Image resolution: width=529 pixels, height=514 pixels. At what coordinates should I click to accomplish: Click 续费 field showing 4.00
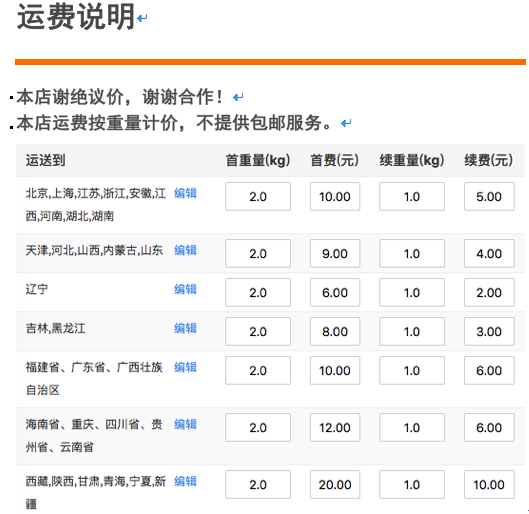pos(489,253)
